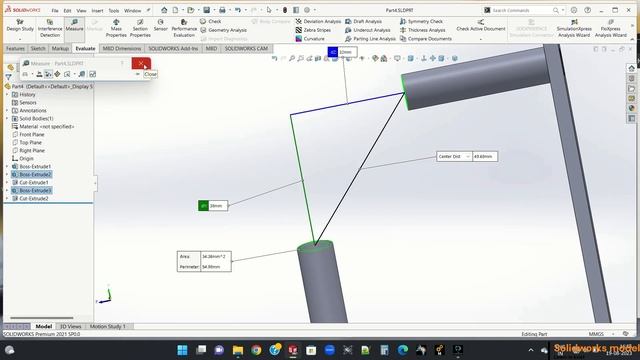640x360 pixels.
Task: Open Deviation Analysis
Action: [318, 21]
